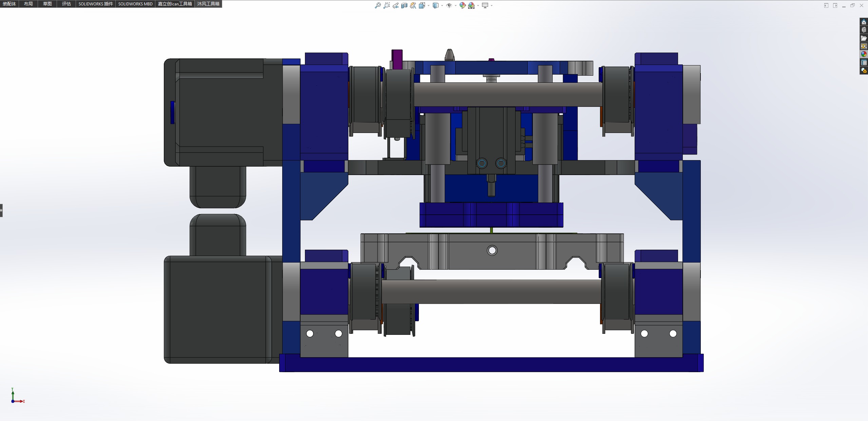This screenshot has height=421, width=868.
Task: Click the Zoom to Fit magnifier icon
Action: click(378, 5)
